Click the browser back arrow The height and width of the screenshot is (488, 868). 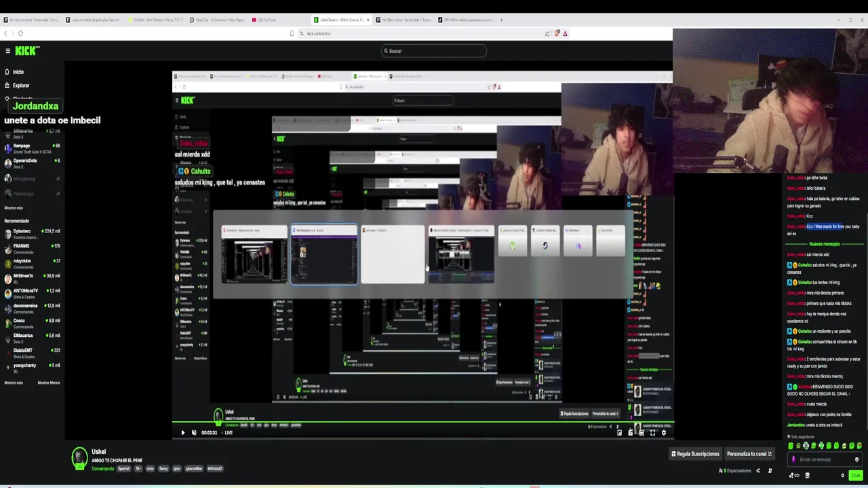[x=5, y=33]
